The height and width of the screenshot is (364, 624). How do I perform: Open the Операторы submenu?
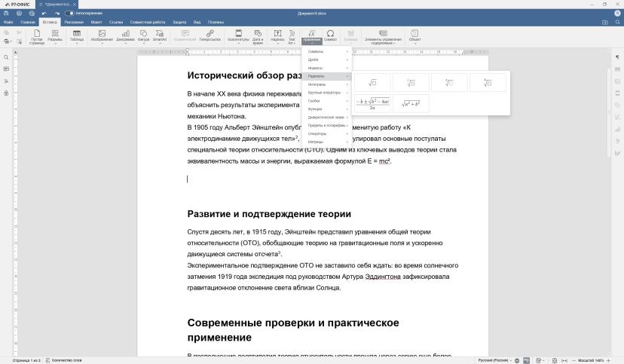[x=327, y=133]
